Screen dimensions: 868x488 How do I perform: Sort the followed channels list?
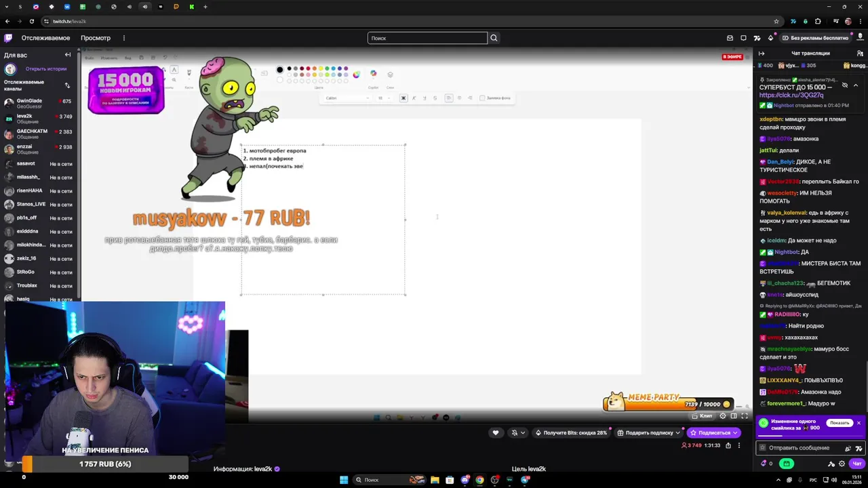pyautogui.click(x=67, y=85)
